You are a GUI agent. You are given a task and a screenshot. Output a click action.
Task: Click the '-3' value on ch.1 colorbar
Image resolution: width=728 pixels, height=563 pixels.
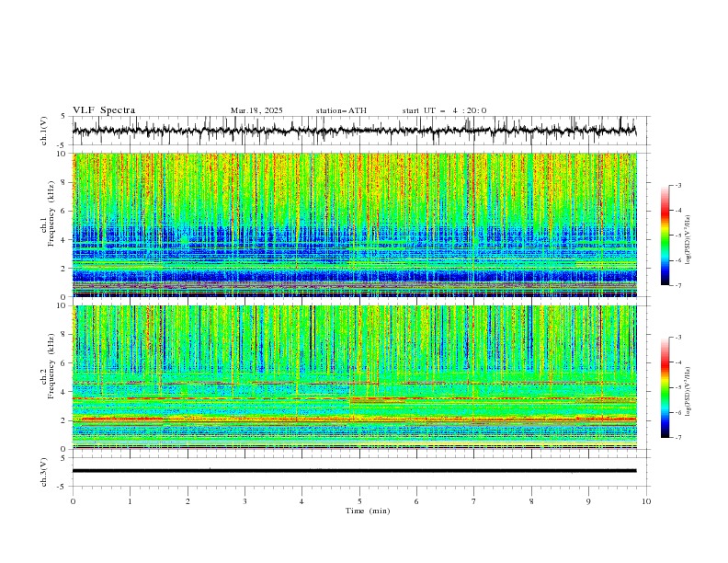point(677,185)
